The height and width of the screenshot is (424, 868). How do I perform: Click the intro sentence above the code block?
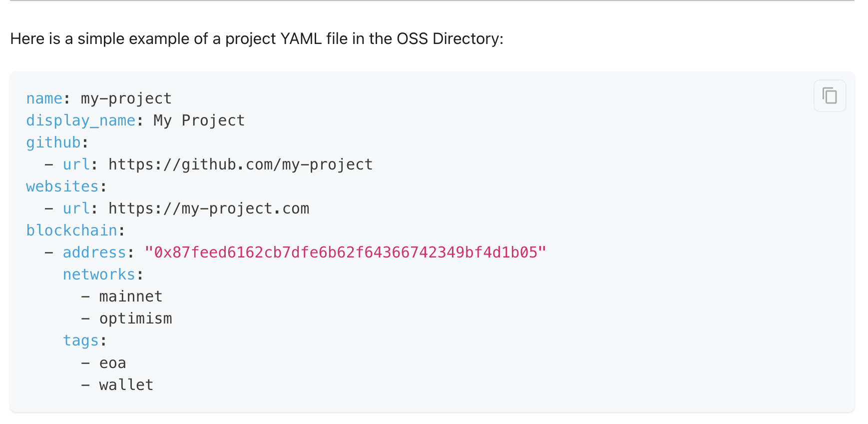tap(200, 38)
